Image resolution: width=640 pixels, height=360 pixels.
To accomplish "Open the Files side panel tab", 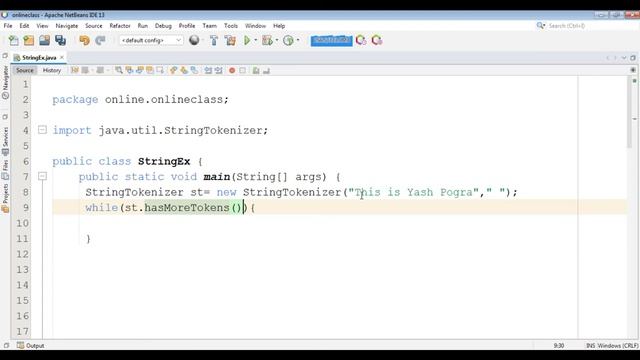I will 5,170.
